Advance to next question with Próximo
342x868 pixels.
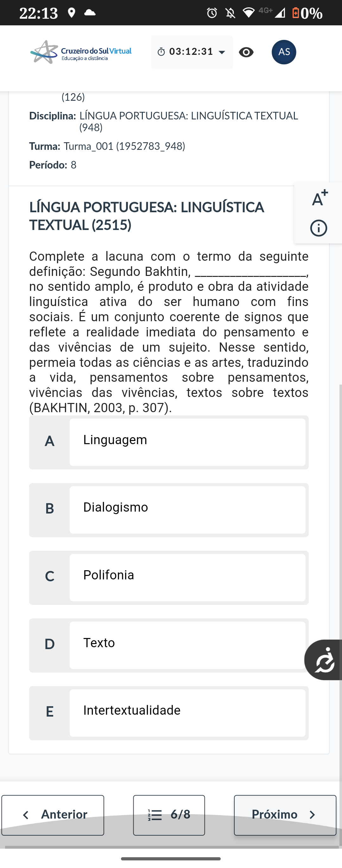click(285, 815)
